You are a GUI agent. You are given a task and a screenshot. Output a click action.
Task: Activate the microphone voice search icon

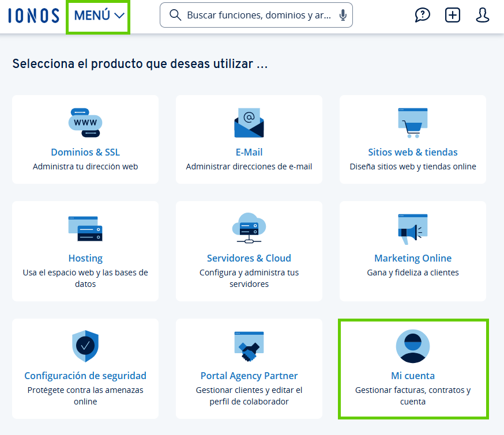[x=343, y=15]
